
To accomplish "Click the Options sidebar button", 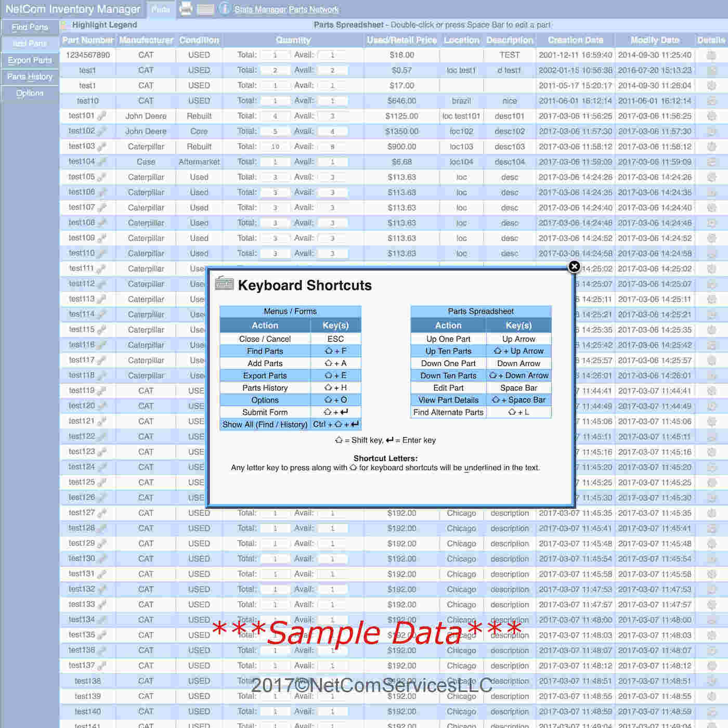I will pyautogui.click(x=30, y=93).
